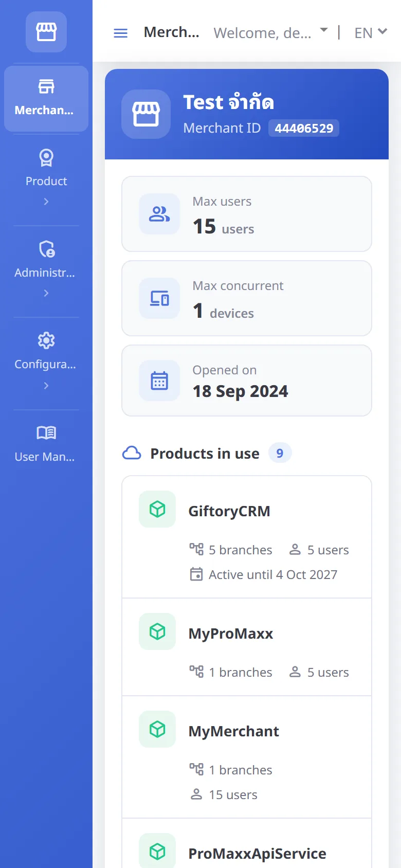Click the Configuration gear icon
Screen dimensions: 401x868
[46, 340]
